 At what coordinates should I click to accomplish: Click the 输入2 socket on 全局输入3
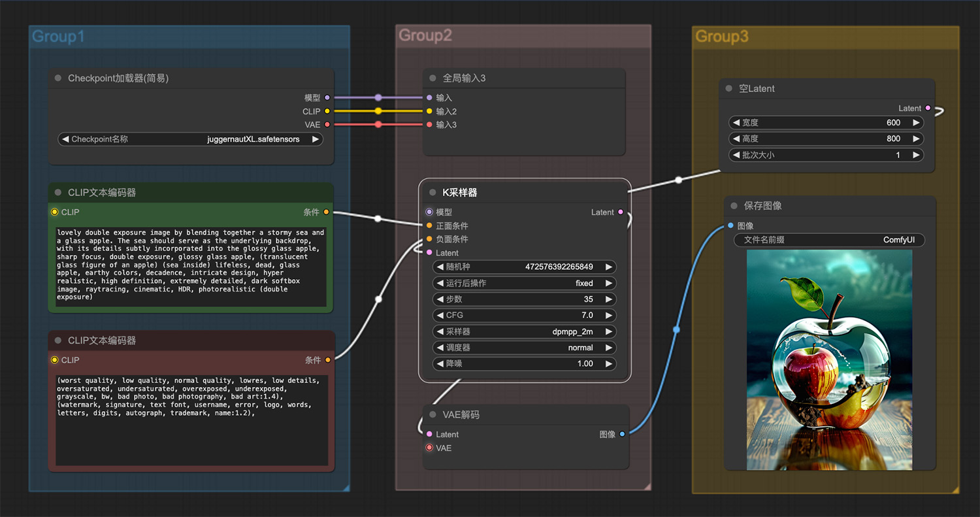click(429, 111)
